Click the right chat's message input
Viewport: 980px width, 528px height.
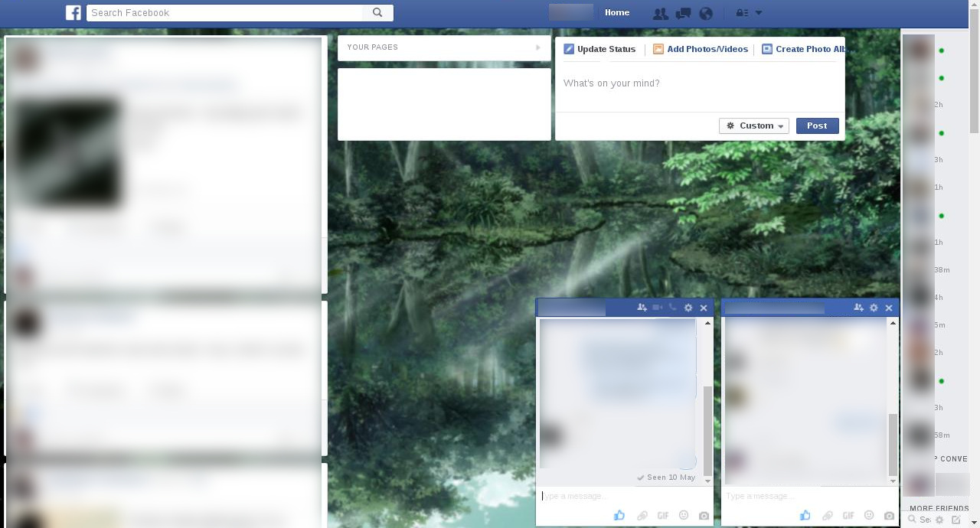810,496
